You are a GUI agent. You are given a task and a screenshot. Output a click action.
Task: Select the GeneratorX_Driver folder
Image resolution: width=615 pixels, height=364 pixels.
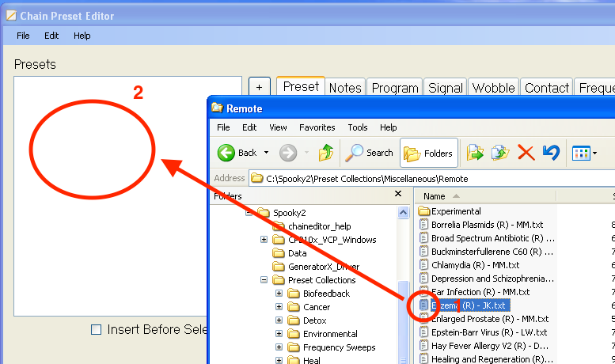pos(324,267)
